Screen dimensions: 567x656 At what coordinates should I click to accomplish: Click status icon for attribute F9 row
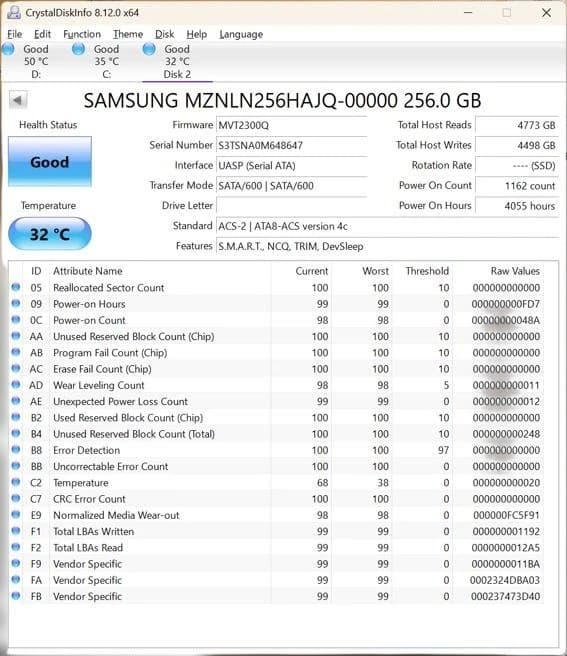coord(15,563)
